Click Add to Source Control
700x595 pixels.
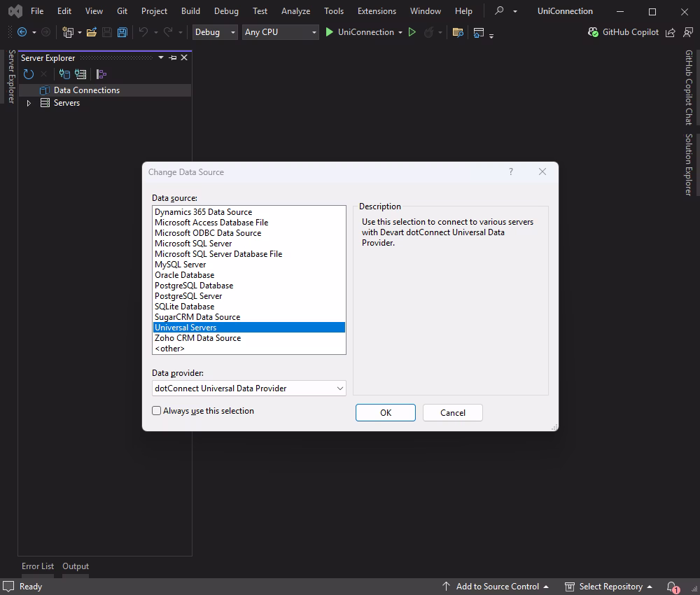[x=496, y=587]
